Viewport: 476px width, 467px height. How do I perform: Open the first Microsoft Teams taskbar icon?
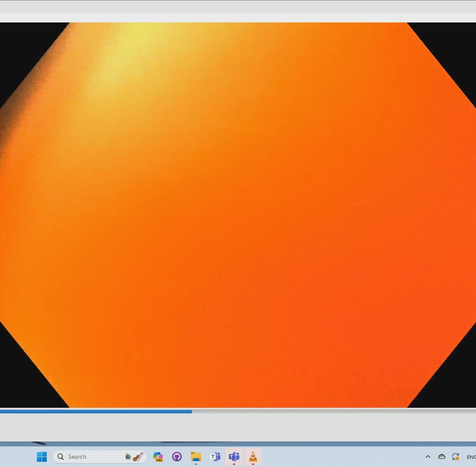pos(215,457)
